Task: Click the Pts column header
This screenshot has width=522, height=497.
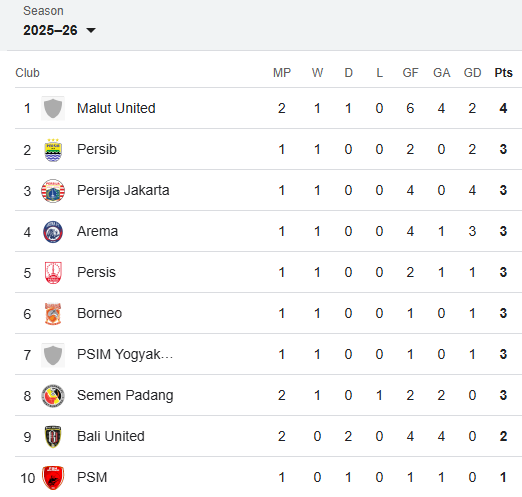Action: [503, 73]
